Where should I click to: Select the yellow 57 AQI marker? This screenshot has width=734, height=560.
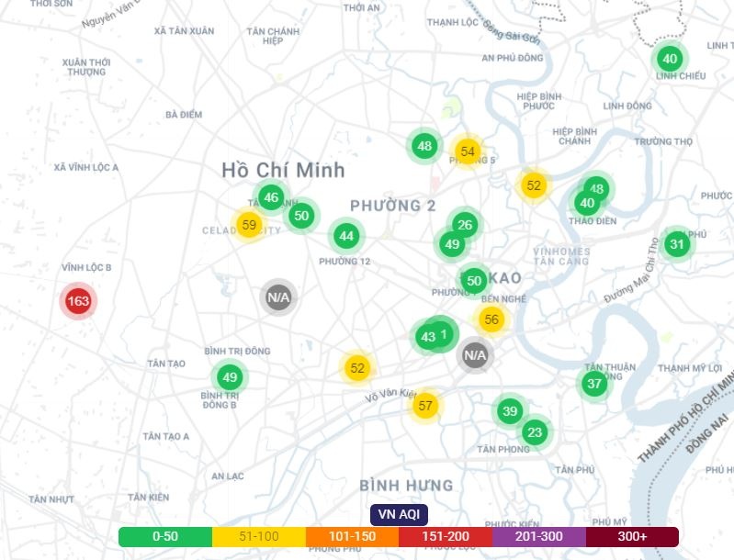pyautogui.click(x=425, y=405)
